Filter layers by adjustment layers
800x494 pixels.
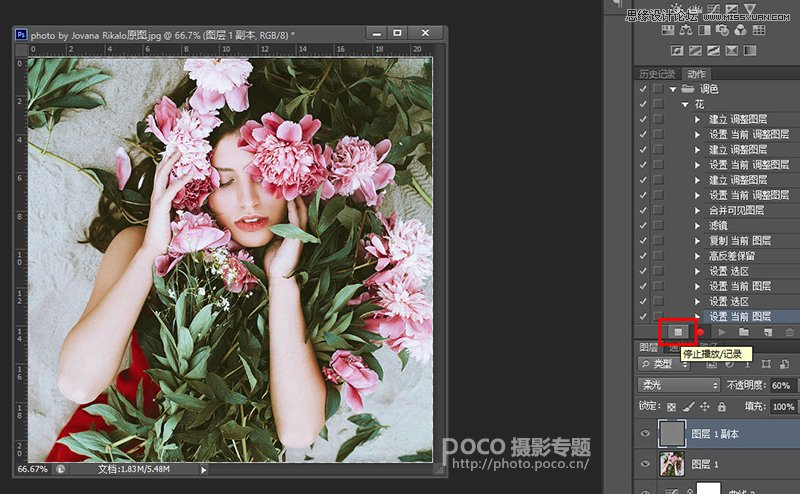[730, 364]
